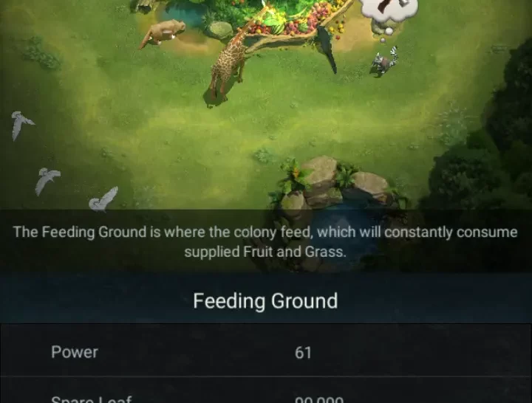Viewport: 532px width, 403px height.
Task: Tap the dark bush at left edge
Action: [x=41, y=54]
